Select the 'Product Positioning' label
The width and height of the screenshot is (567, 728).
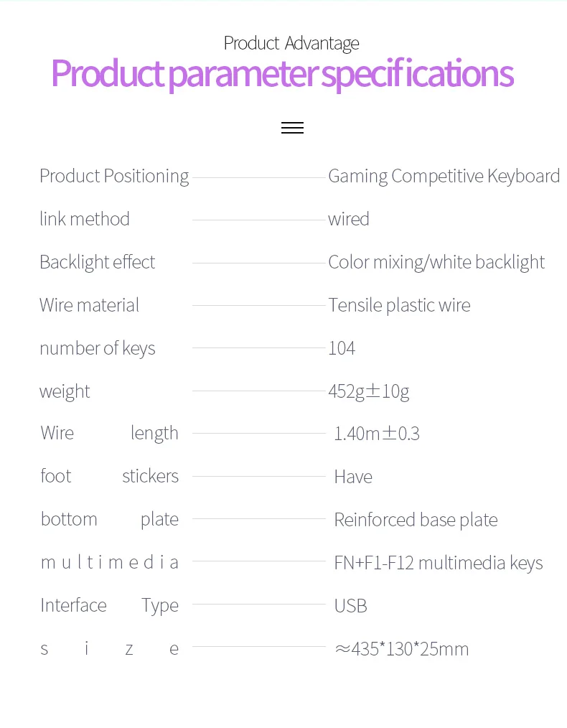(114, 176)
